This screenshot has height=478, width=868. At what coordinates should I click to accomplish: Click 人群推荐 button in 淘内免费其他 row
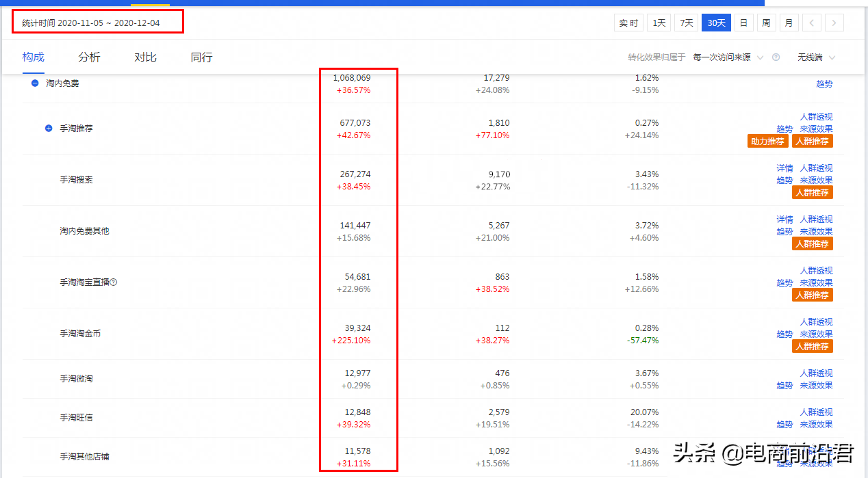(x=813, y=244)
